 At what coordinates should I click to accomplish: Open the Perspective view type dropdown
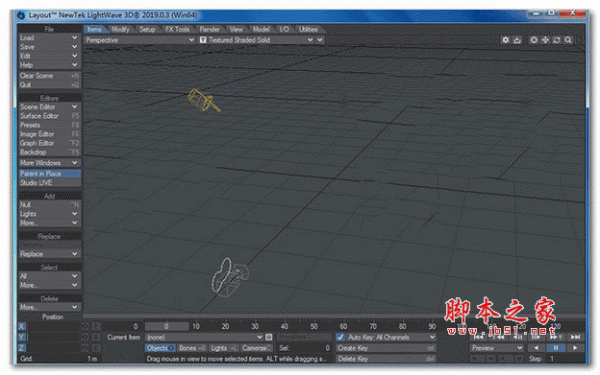click(x=140, y=40)
